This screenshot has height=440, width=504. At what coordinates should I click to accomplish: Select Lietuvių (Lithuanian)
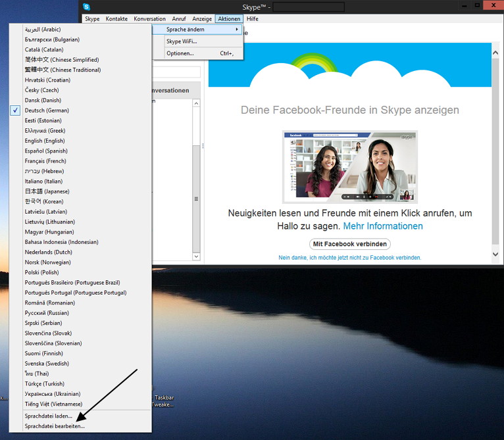tap(80, 222)
